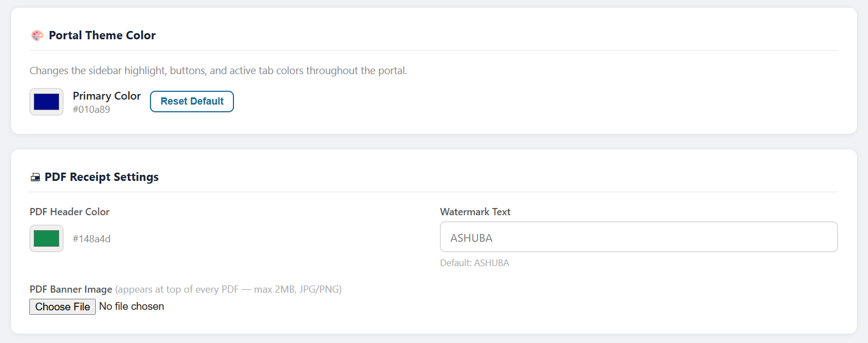Click the max 2MB JPG/PNG hint text

(x=228, y=289)
